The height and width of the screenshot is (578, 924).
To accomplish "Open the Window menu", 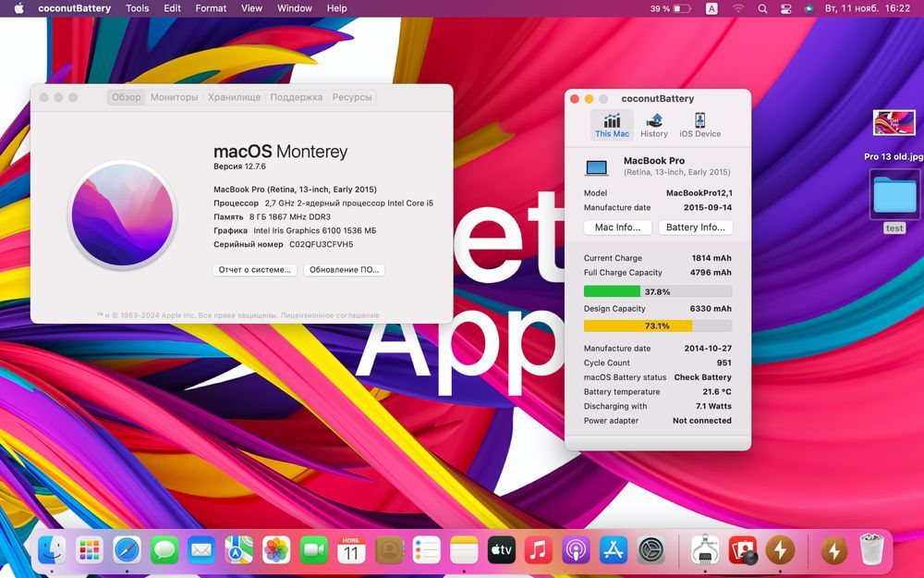I will click(x=295, y=8).
